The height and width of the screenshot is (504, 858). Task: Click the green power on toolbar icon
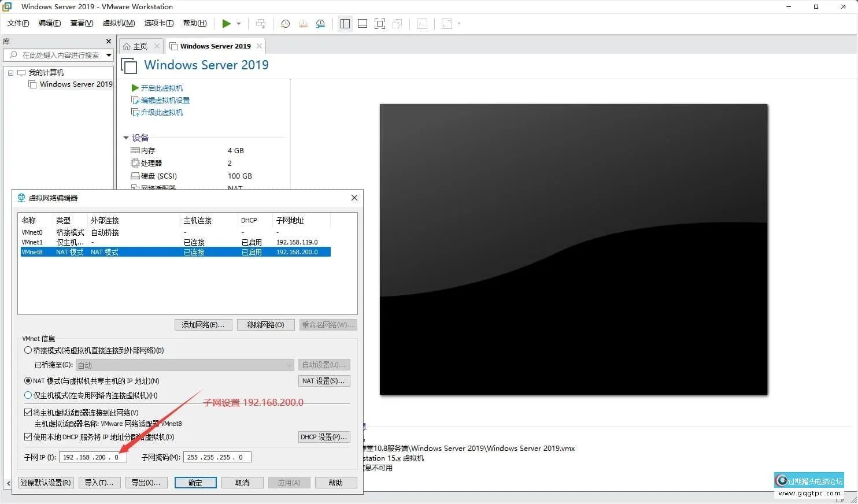pos(226,24)
